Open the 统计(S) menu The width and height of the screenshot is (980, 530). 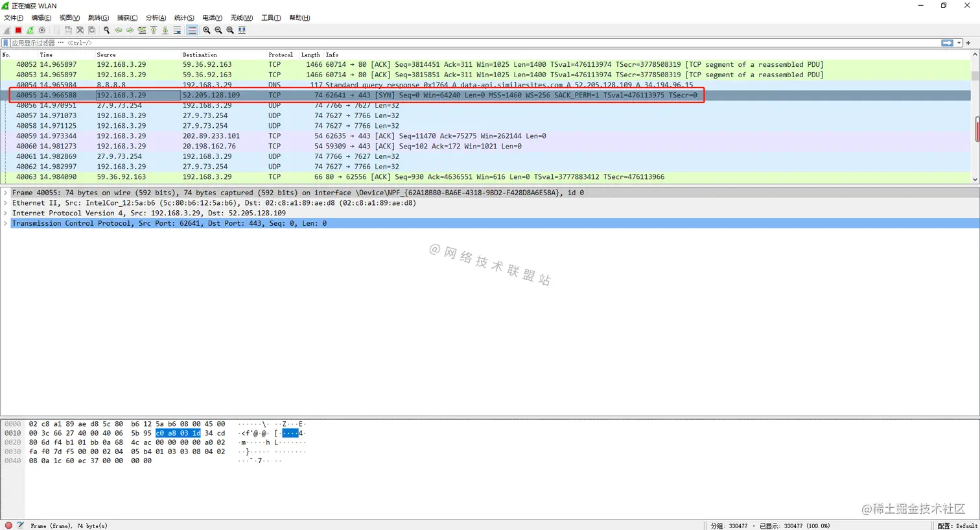click(x=184, y=18)
